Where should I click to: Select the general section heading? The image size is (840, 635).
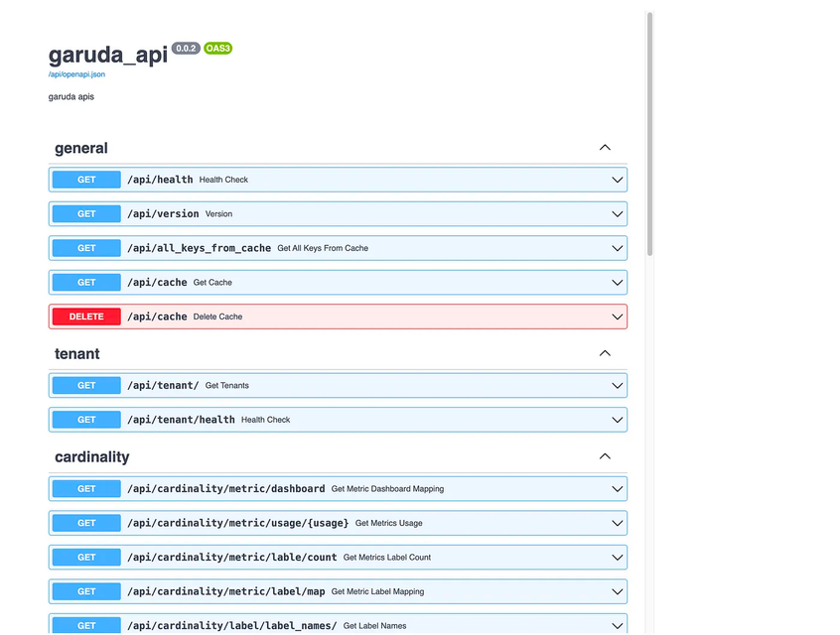pos(81,148)
